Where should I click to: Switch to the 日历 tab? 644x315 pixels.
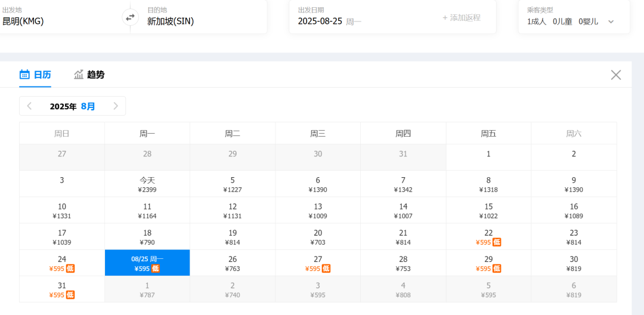[x=35, y=75]
